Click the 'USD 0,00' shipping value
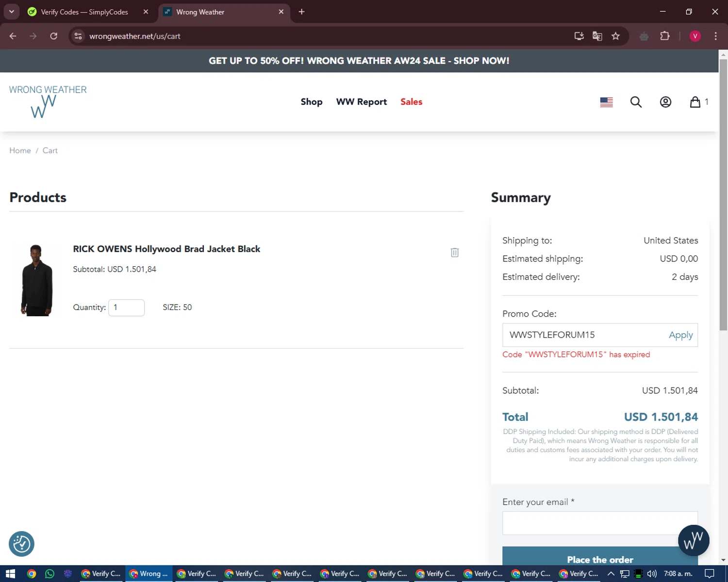728x582 pixels. point(678,259)
